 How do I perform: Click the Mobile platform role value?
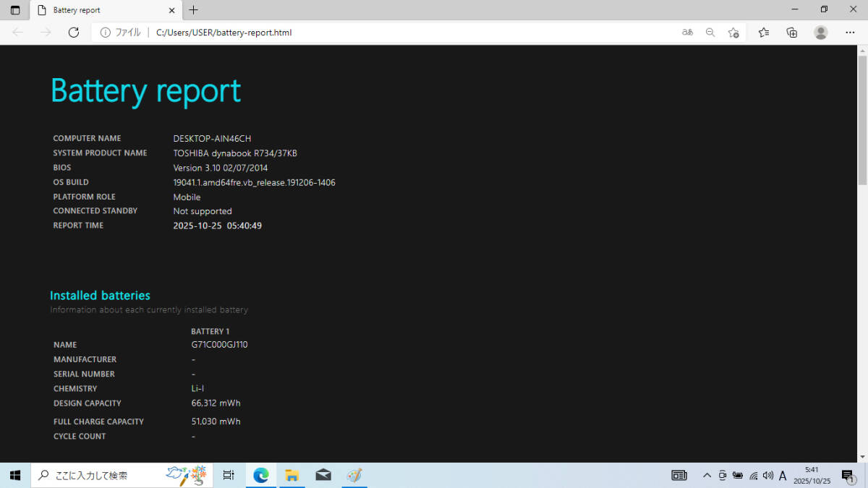[x=187, y=197]
